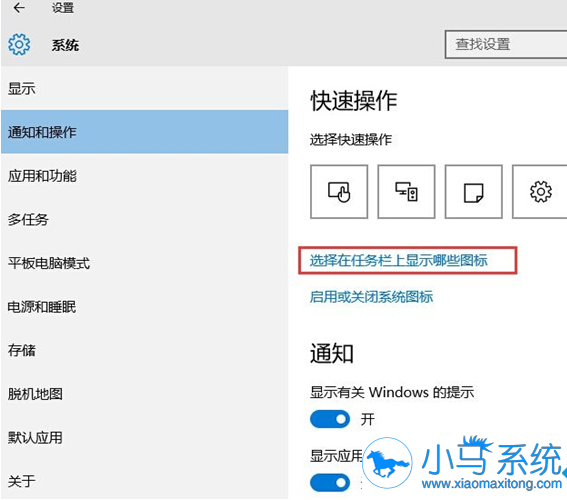Click the 查找设置 search box

coord(506,44)
